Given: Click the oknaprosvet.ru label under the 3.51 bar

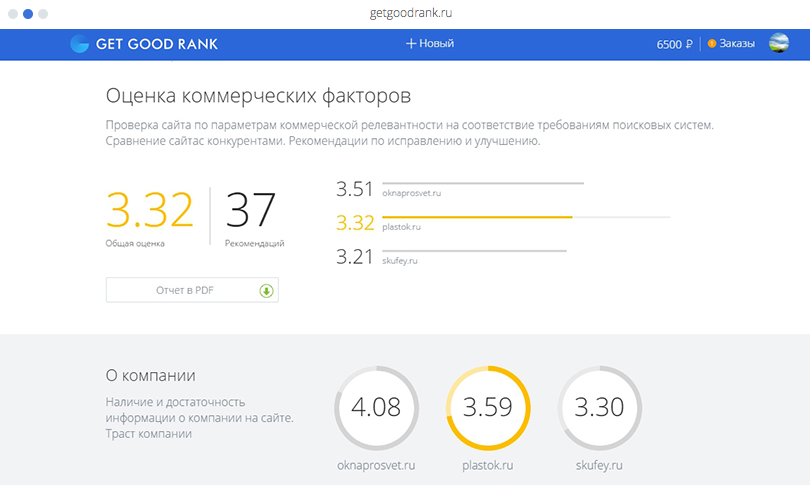Looking at the screenshot, I should (412, 193).
